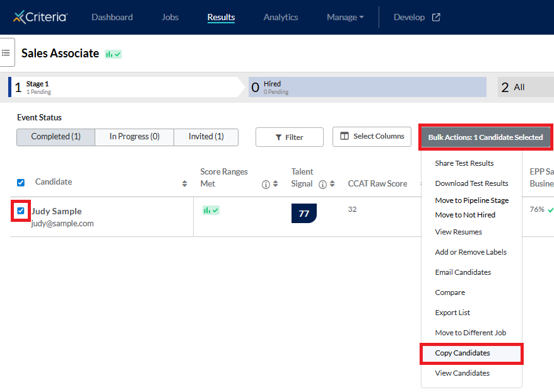Click the columns icon in Select Columns
Screen dimensions: 554x392
tap(344, 136)
